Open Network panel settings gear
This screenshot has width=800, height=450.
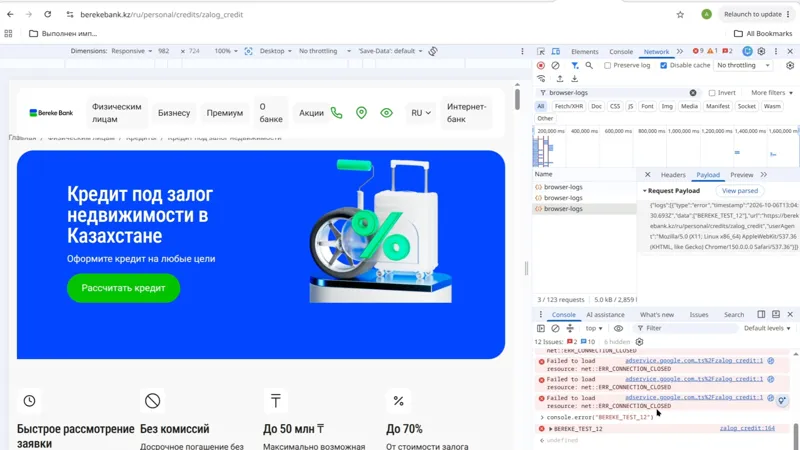[790, 65]
